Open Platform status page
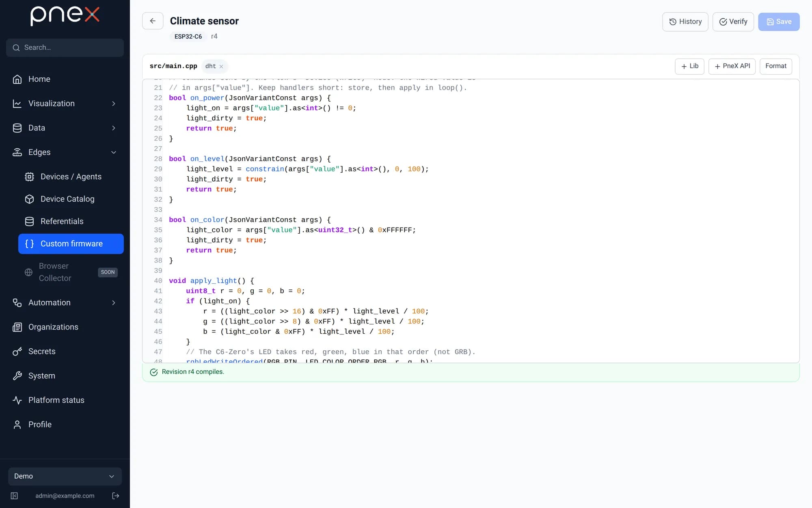The height and width of the screenshot is (508, 812). 65,400
